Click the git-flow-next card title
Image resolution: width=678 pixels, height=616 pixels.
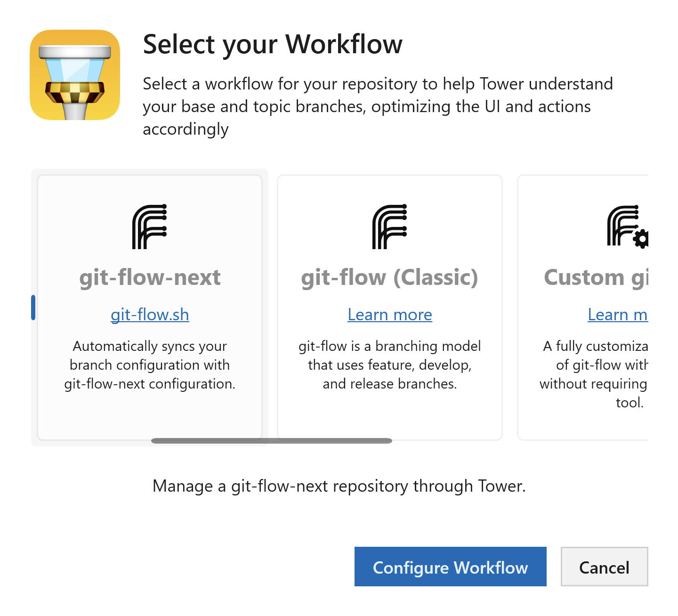150,277
